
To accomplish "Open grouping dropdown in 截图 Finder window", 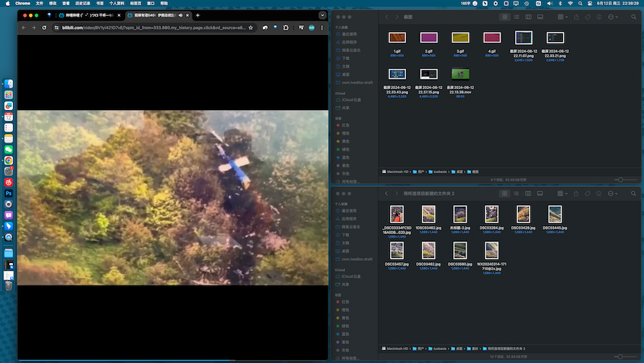I will click(563, 17).
